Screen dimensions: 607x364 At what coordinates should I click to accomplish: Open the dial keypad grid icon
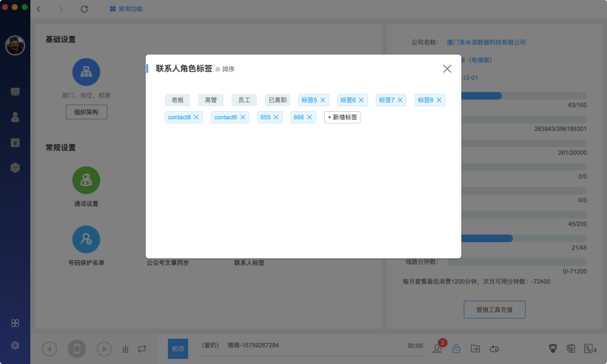(x=125, y=349)
